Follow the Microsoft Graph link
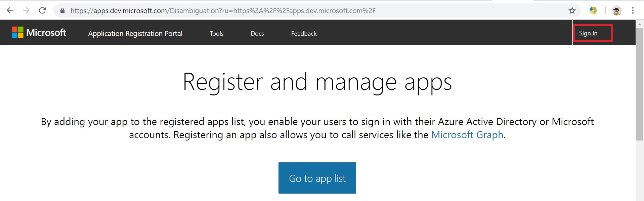644x201 pixels. [467, 135]
